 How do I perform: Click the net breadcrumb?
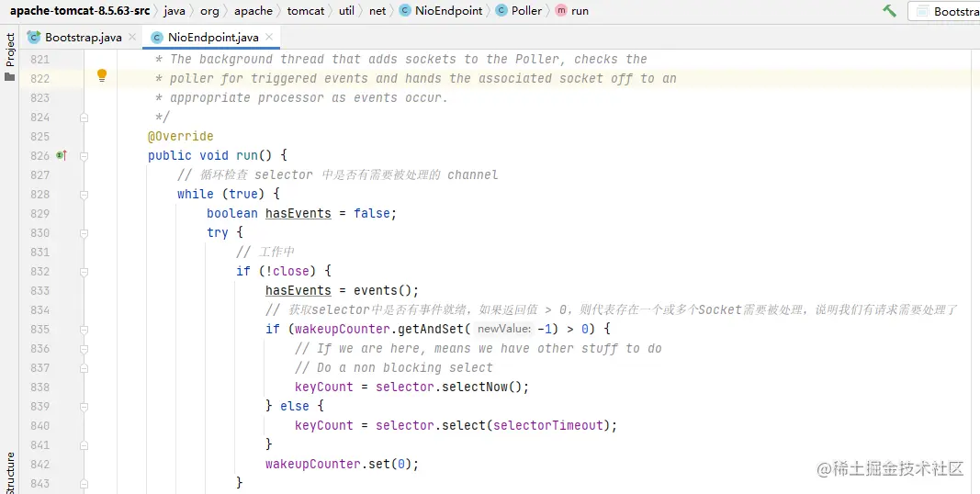tap(377, 11)
